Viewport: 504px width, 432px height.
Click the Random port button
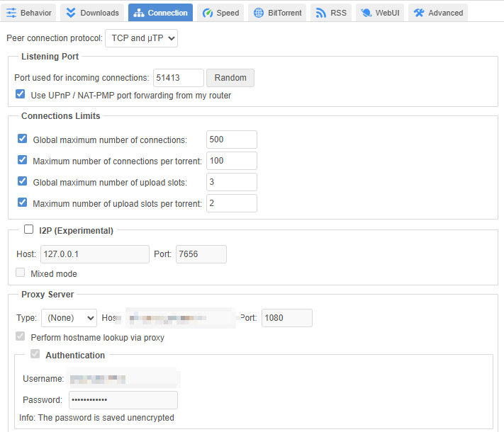pos(230,78)
